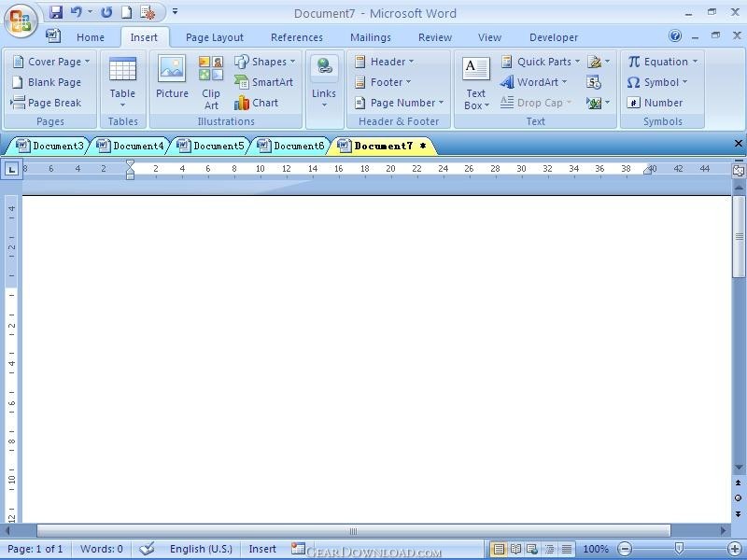747x560 pixels.
Task: Open the View tab
Action: point(489,37)
